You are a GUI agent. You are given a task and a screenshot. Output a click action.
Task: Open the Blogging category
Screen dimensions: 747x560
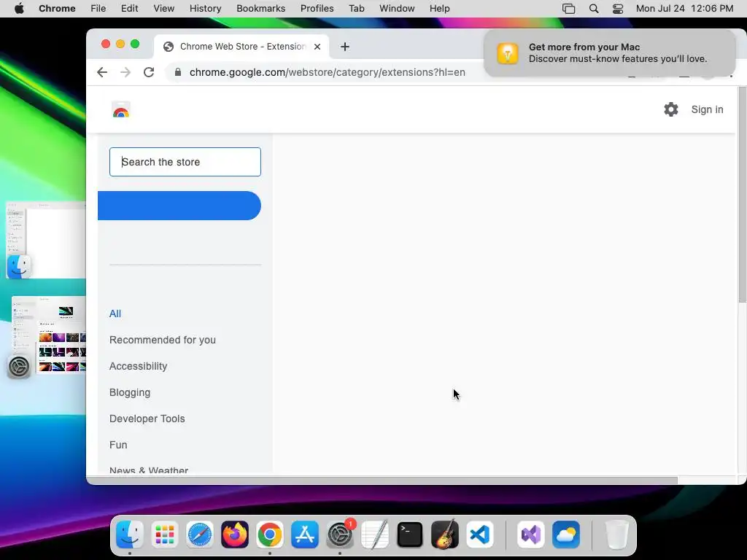[130, 392]
